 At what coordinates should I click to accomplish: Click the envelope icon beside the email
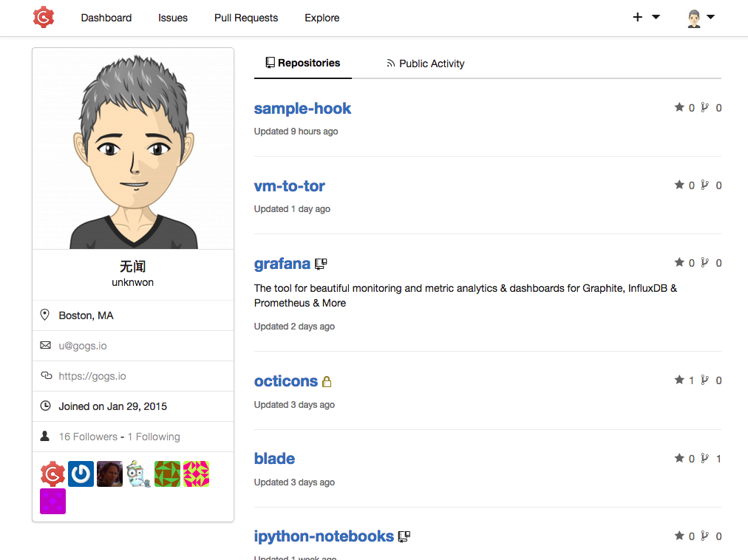pyautogui.click(x=45, y=345)
